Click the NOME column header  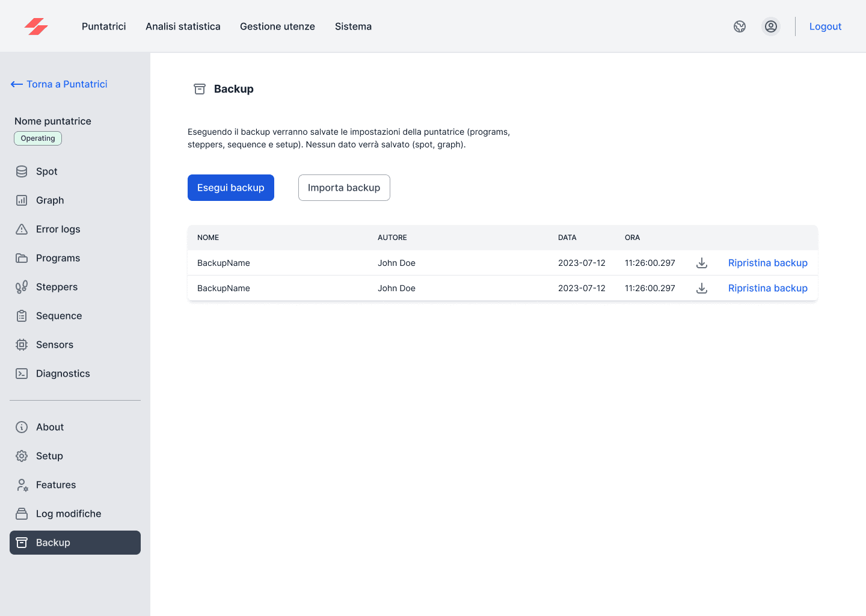click(208, 238)
